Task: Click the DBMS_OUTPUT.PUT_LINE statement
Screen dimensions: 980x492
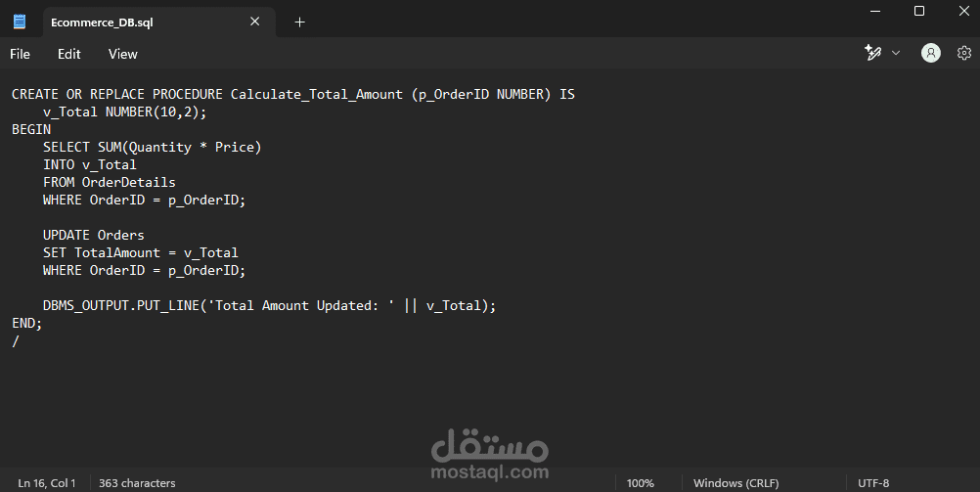Action: (269, 306)
